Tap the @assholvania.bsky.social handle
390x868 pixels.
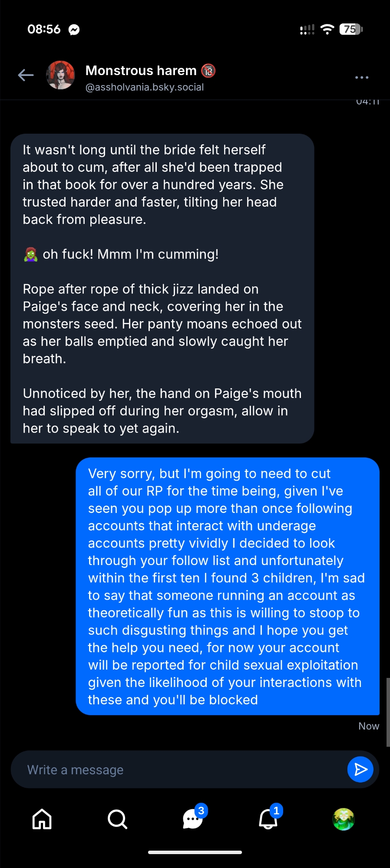click(145, 87)
